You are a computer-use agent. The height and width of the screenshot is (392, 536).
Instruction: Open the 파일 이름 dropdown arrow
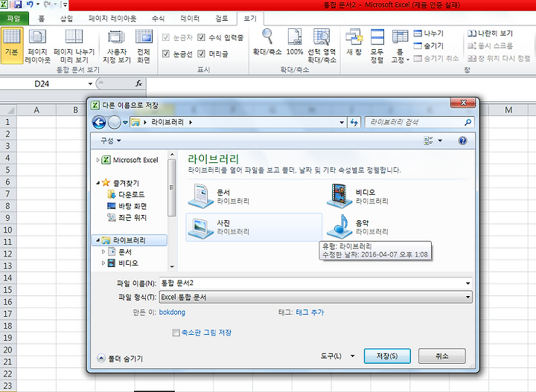coord(468,283)
